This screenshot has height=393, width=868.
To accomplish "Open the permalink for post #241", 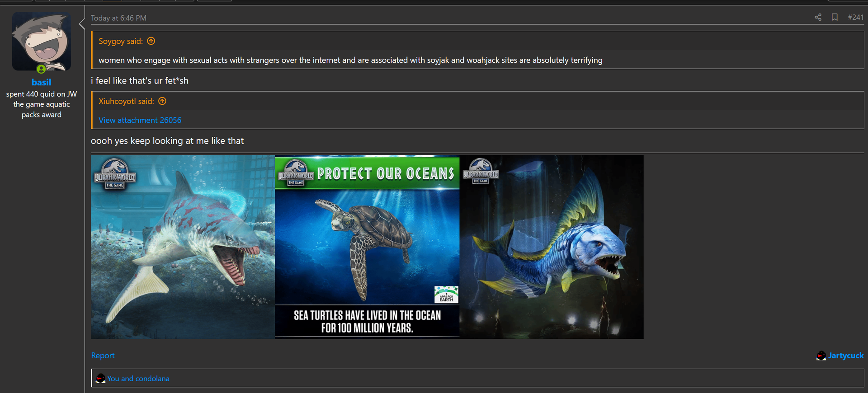I will click(855, 17).
